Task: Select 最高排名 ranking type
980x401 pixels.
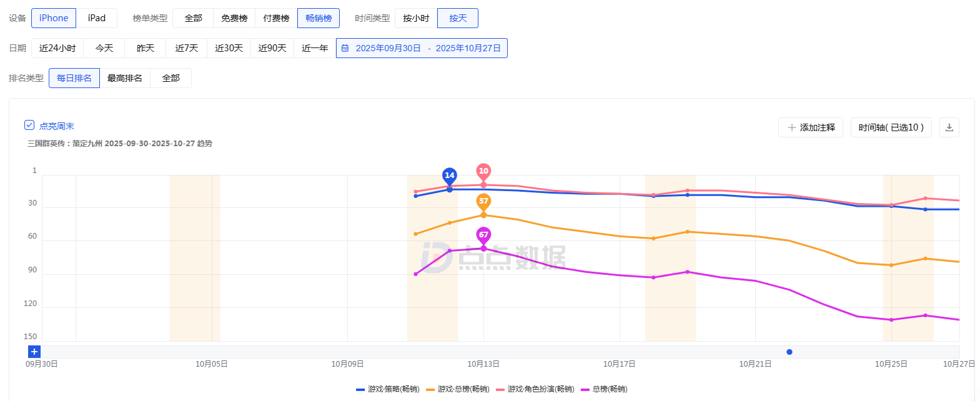Action: tap(125, 78)
